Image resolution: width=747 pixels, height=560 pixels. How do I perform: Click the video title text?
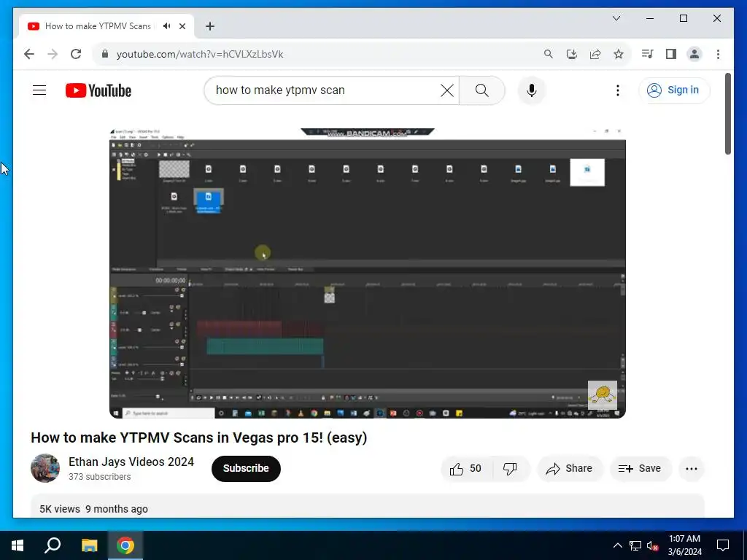coord(199,437)
